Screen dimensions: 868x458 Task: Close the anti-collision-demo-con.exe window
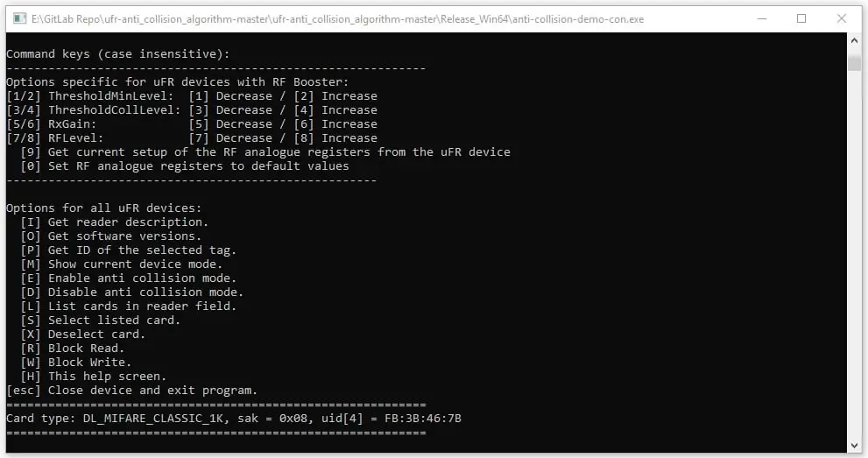pos(842,18)
